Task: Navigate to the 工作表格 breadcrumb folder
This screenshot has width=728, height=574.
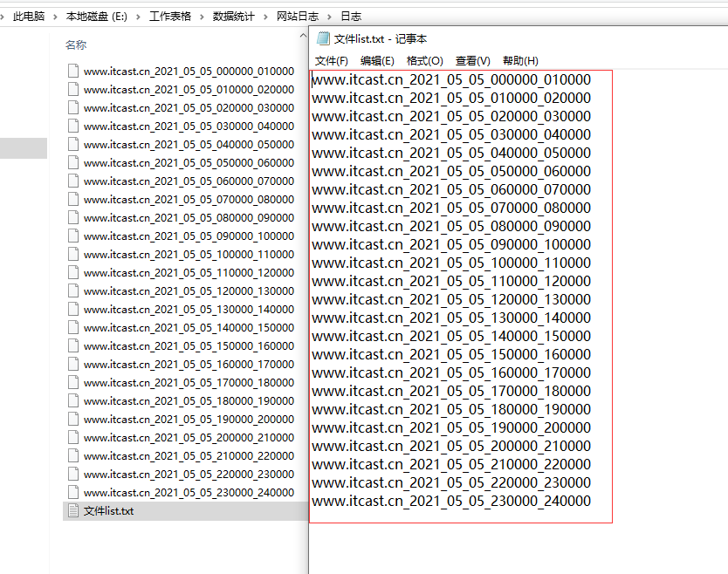Action: pos(170,17)
